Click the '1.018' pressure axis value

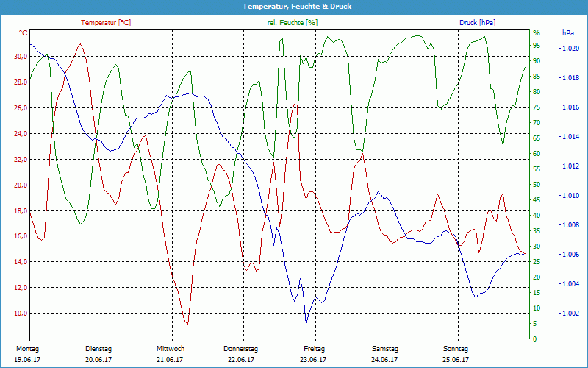pyautogui.click(x=570, y=78)
